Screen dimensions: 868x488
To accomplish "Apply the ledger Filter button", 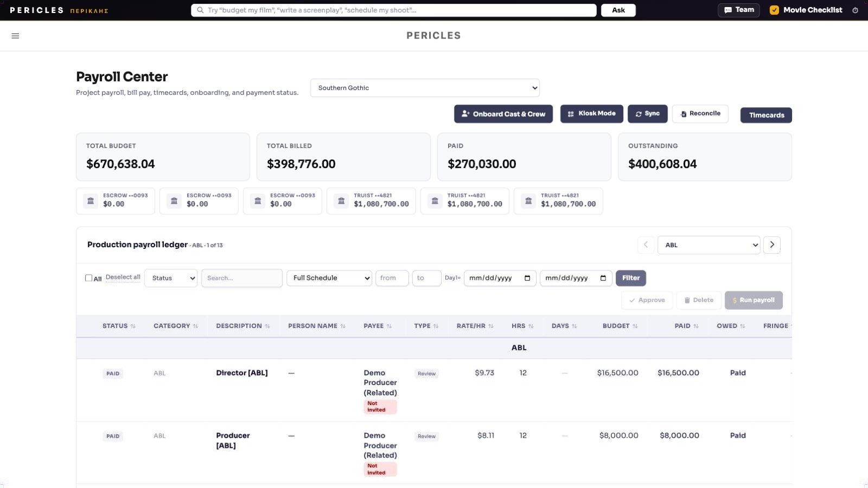I will point(631,278).
